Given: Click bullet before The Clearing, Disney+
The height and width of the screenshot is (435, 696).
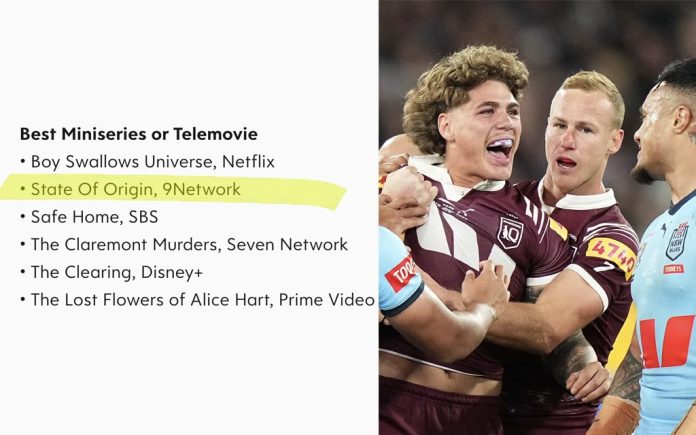Looking at the screenshot, I should click(x=23, y=272).
